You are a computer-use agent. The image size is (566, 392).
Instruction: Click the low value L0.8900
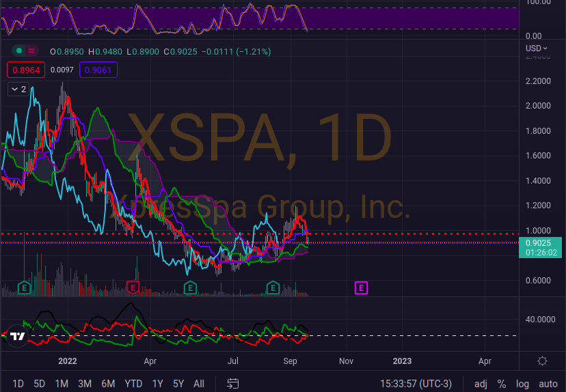pyautogui.click(x=143, y=52)
